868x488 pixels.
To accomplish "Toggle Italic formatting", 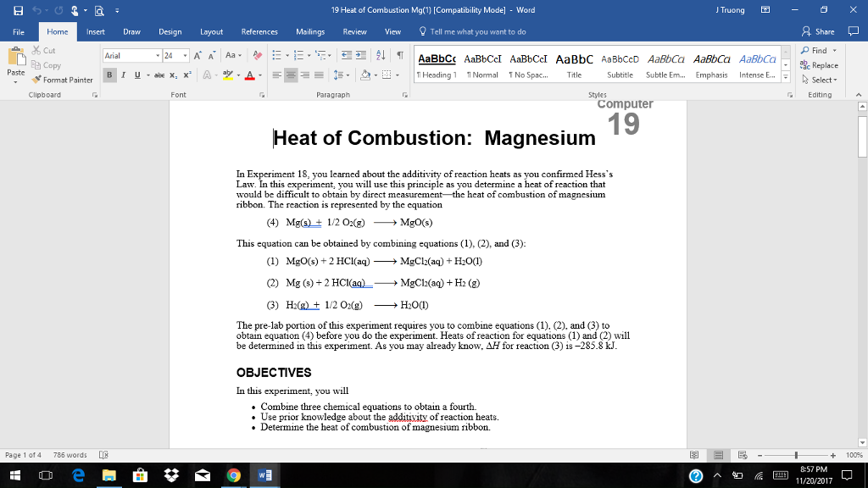I will [x=123, y=75].
